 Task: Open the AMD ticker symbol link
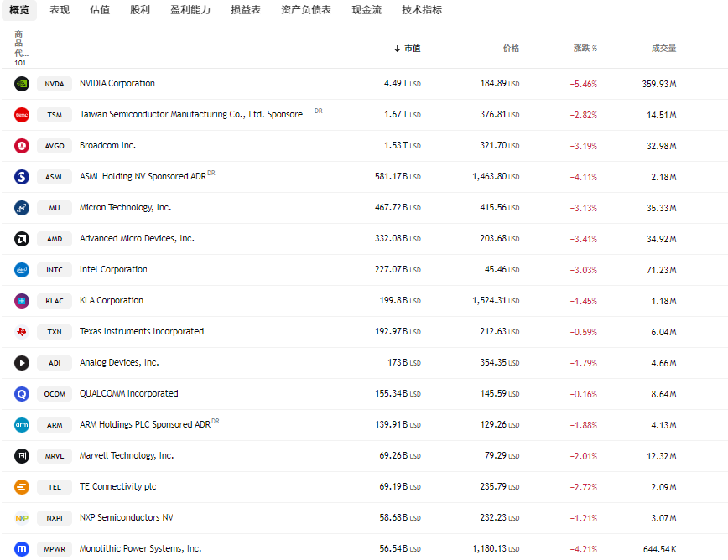55,239
